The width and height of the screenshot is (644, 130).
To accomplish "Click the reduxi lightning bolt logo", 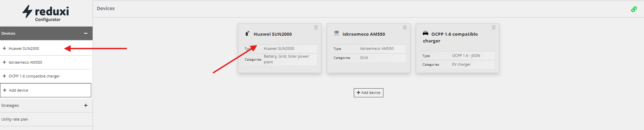I will (x=27, y=11).
